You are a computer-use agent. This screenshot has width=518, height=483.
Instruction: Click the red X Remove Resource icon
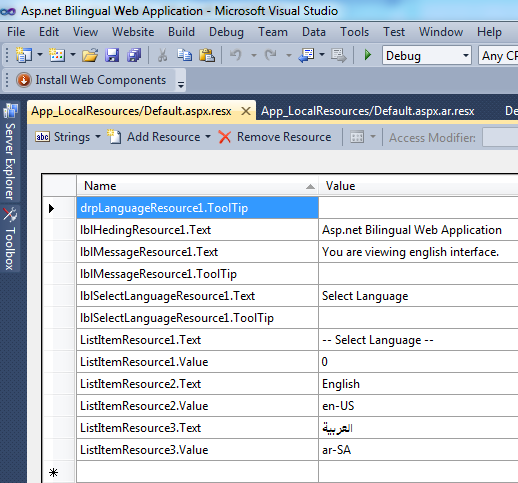(225, 137)
